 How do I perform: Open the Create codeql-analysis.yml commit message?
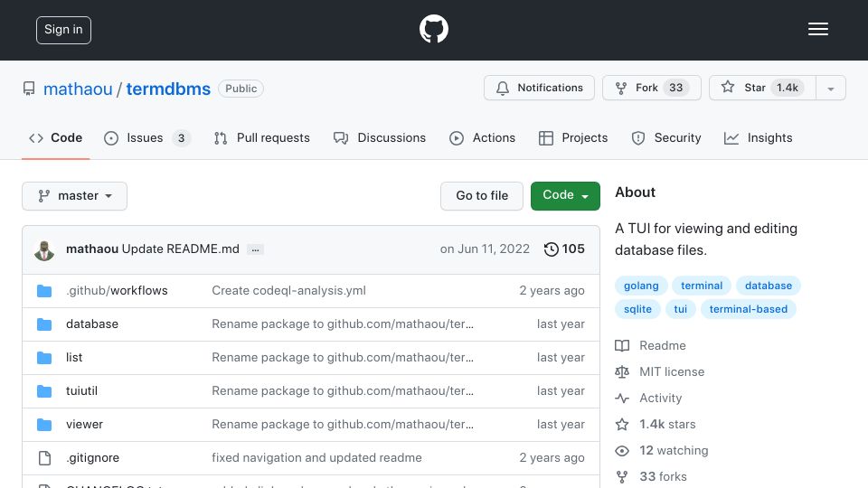point(289,291)
